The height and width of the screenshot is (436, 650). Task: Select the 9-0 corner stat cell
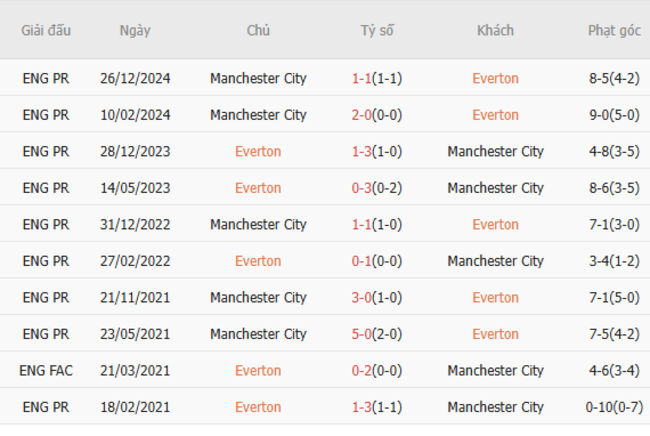[614, 115]
